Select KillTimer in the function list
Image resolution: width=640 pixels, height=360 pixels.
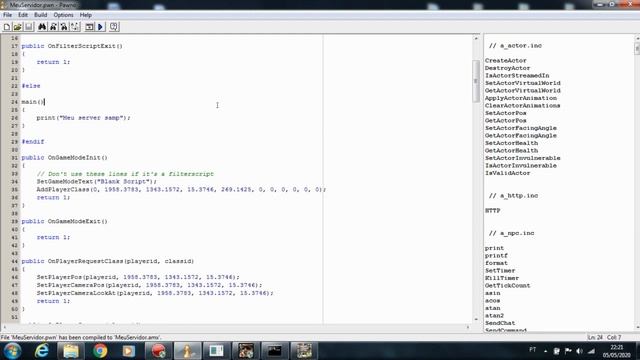point(502,278)
